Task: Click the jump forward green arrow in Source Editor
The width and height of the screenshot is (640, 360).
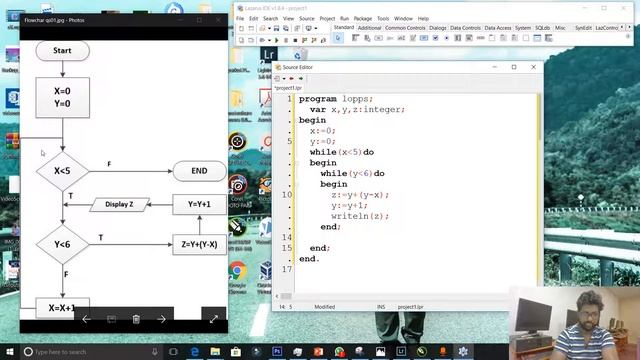Action: click(301, 78)
